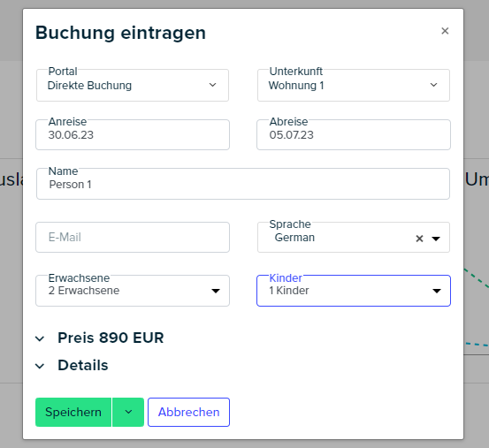
Task: Click the Kinder dropdown arrow
Action: pos(437,291)
